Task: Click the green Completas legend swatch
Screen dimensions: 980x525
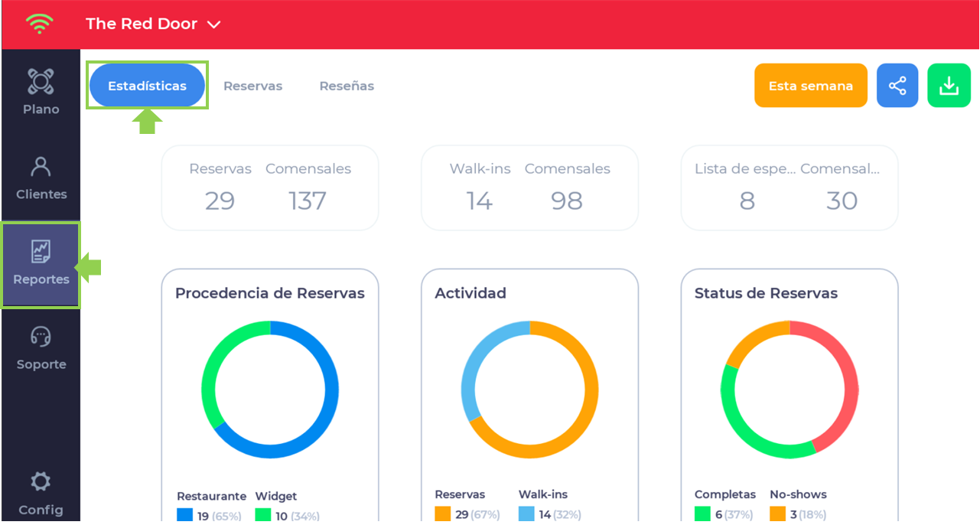Action: coord(702,514)
